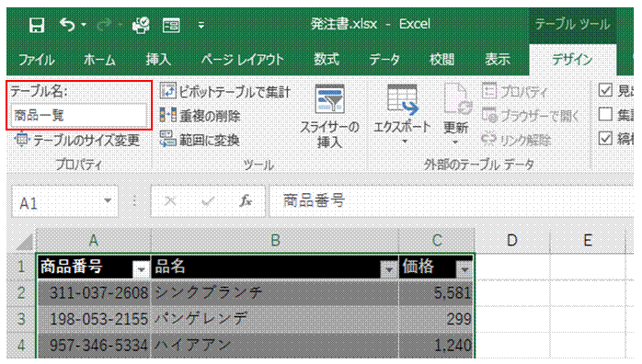Click the Redo arrow icon
Screen dimensions: 642x364
105,25
